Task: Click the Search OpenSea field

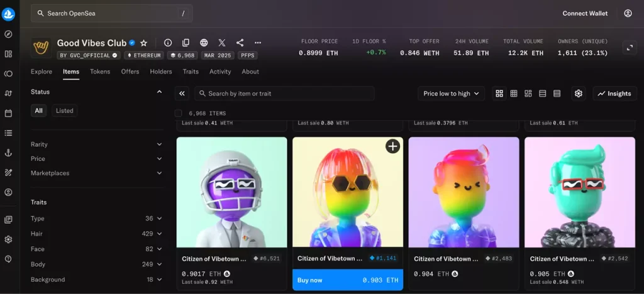Action: pos(112,14)
